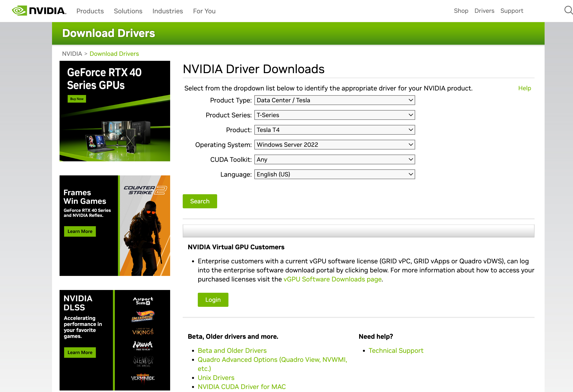
Task: Click the Counter Strike 2 banner artwork
Action: coord(145,226)
